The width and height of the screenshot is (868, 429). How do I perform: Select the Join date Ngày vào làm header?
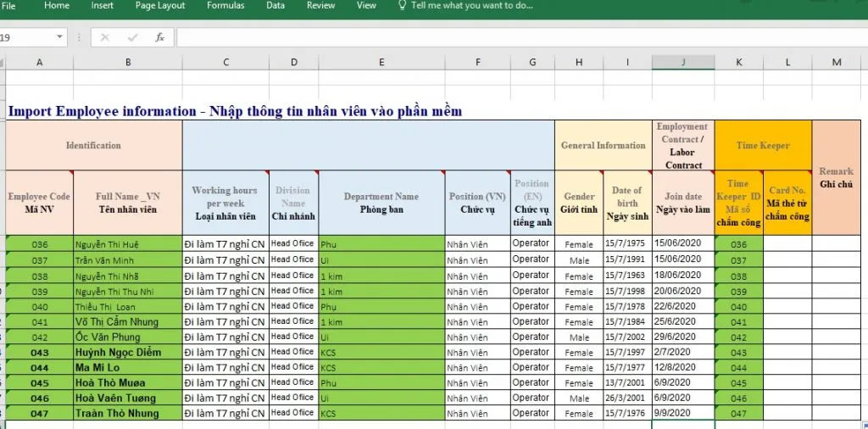tap(683, 203)
